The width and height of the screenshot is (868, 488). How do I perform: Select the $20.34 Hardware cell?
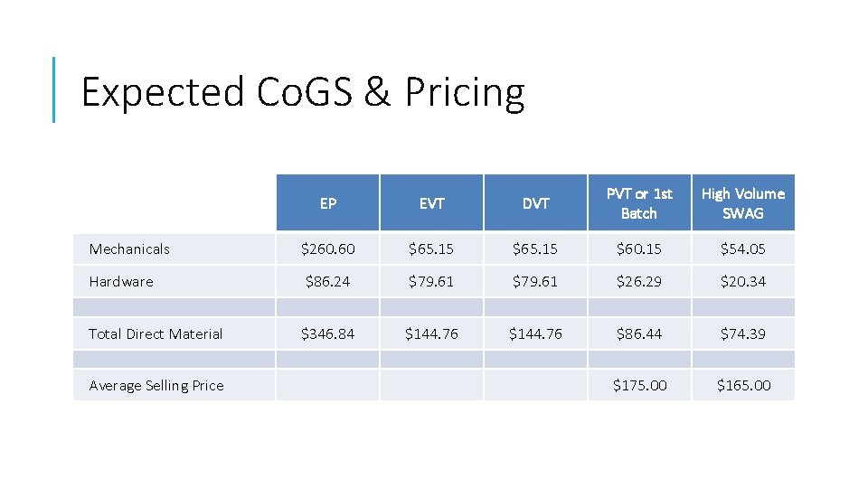pos(743,281)
